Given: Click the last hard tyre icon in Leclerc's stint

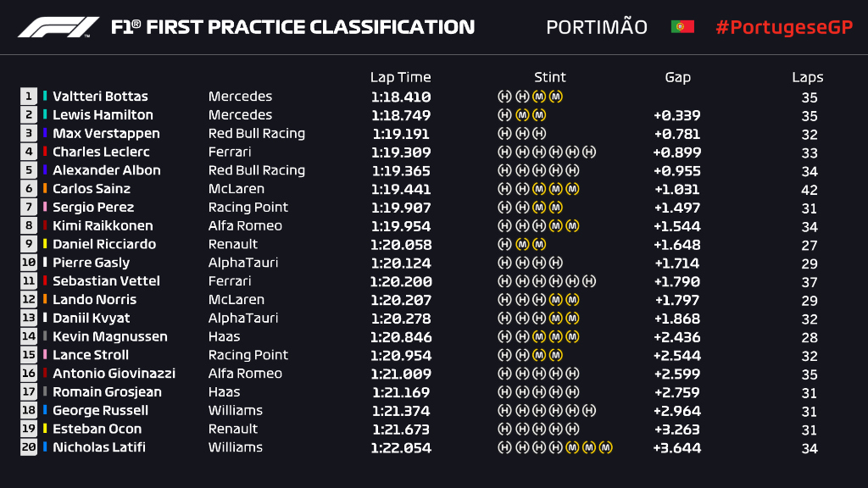Looking at the screenshot, I should tap(590, 152).
